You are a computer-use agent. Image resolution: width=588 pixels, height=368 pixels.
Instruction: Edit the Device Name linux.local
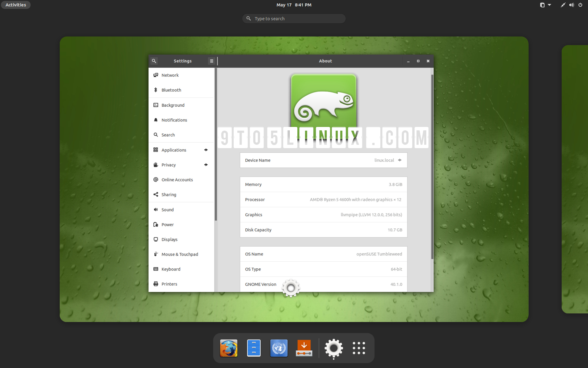[400, 160]
